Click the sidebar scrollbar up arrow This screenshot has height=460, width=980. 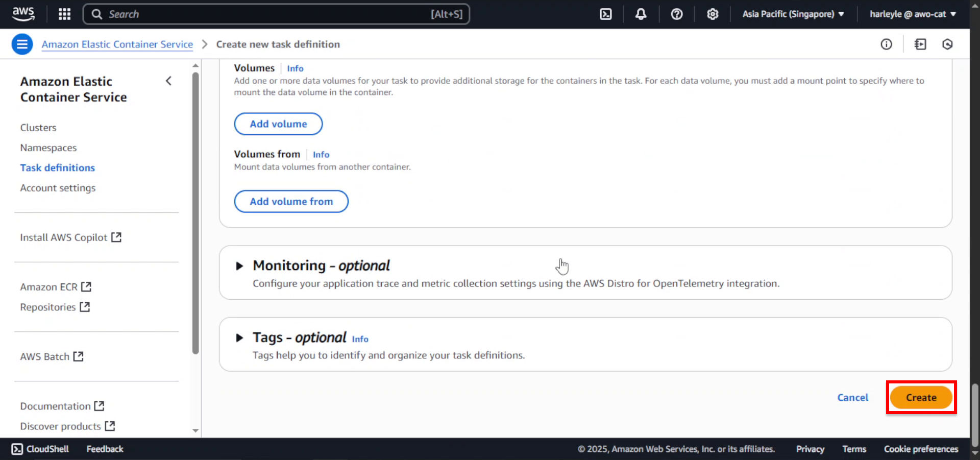pyautogui.click(x=195, y=65)
